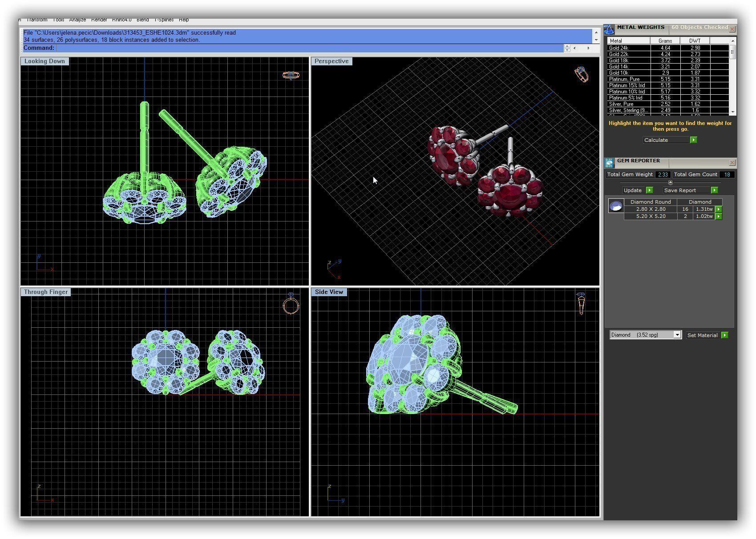Click the 5.20 X 5.20 gem size cell
Image resolution: width=756 pixels, height=539 pixels.
tap(651, 216)
